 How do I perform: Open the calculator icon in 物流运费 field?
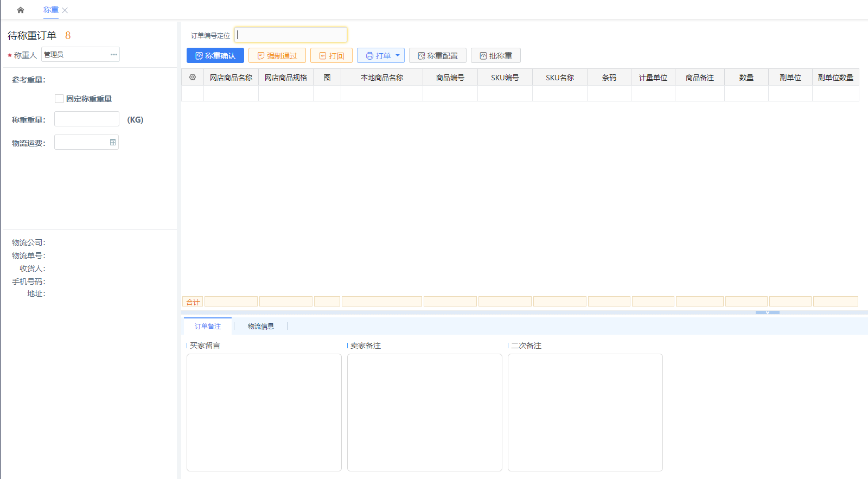pyautogui.click(x=113, y=142)
